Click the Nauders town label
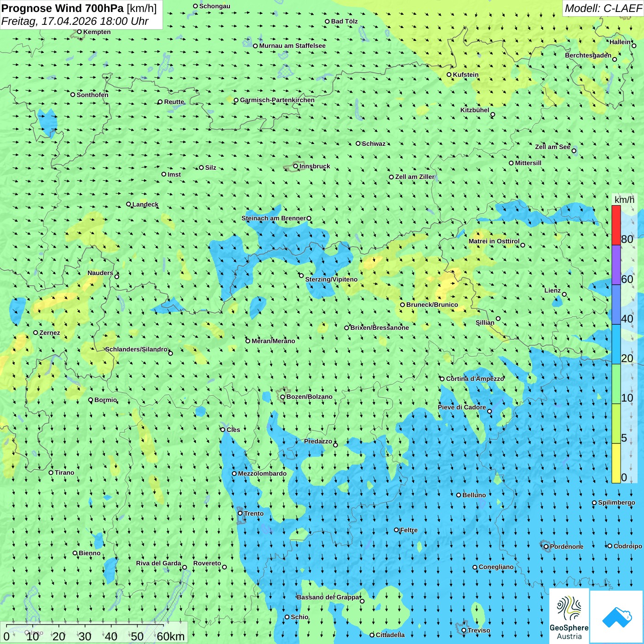This screenshot has width=644, height=644. click(x=100, y=273)
